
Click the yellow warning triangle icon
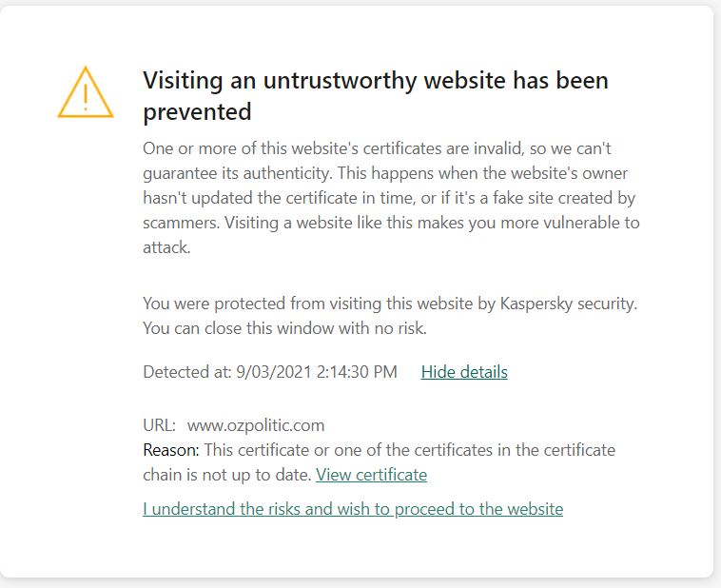click(x=86, y=93)
